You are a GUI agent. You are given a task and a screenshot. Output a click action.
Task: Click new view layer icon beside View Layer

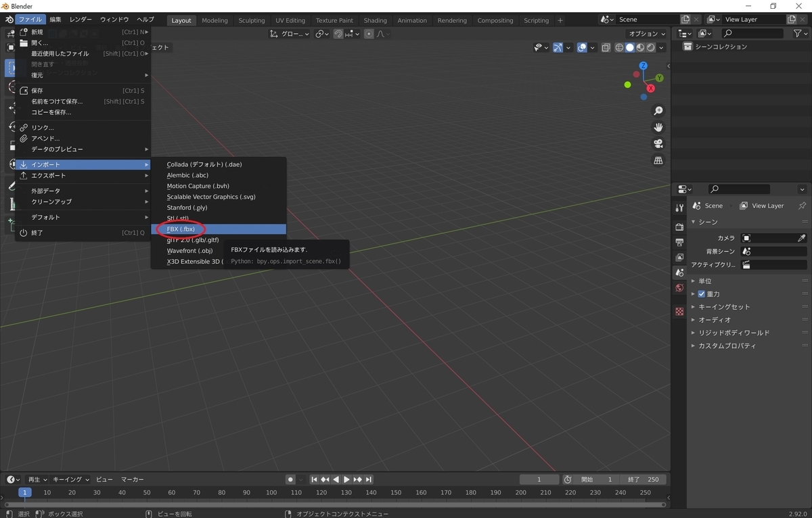[791, 20]
